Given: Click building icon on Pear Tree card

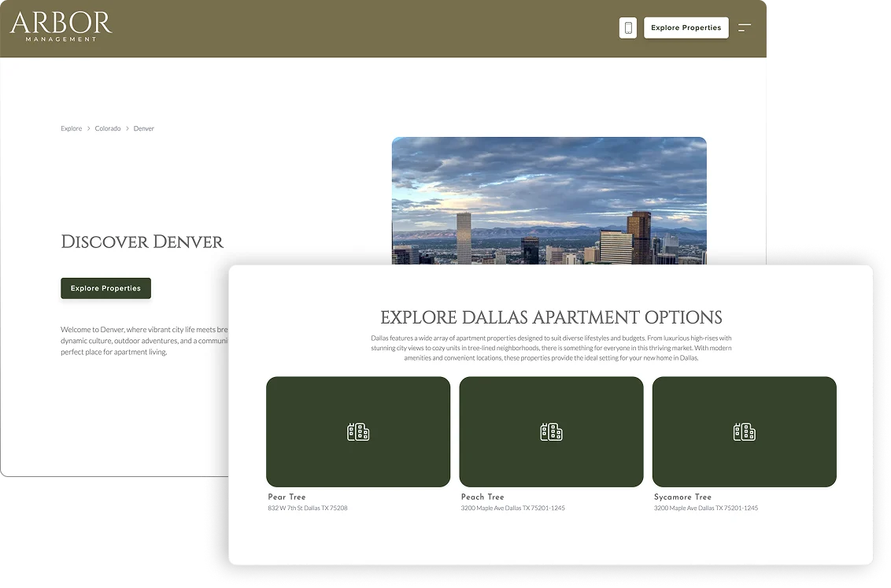Looking at the screenshot, I should (x=358, y=432).
